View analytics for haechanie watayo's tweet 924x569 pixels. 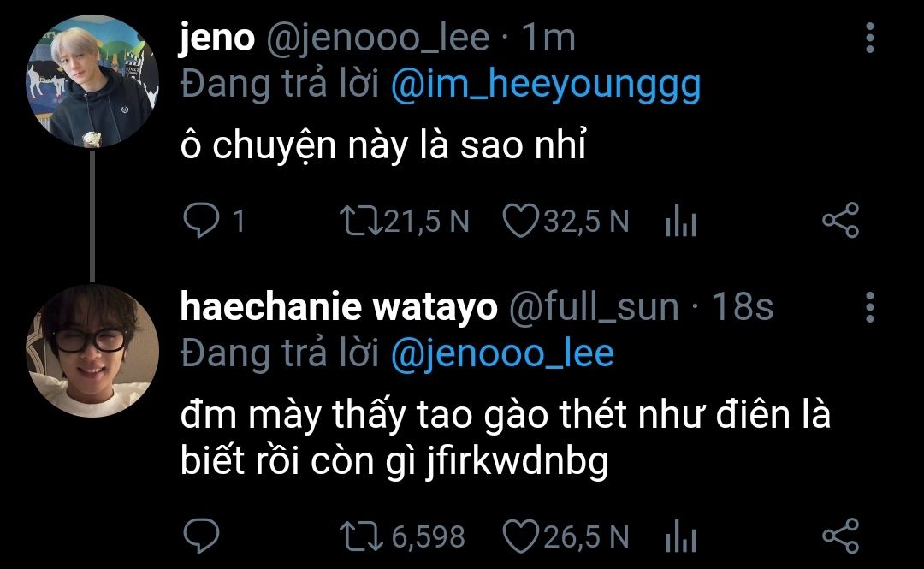[681, 538]
